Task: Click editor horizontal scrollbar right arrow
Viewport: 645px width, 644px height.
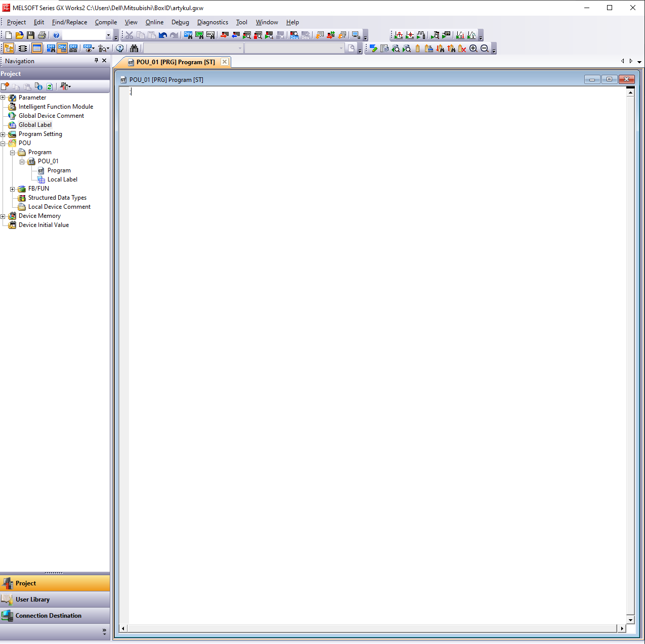Action: pos(622,628)
